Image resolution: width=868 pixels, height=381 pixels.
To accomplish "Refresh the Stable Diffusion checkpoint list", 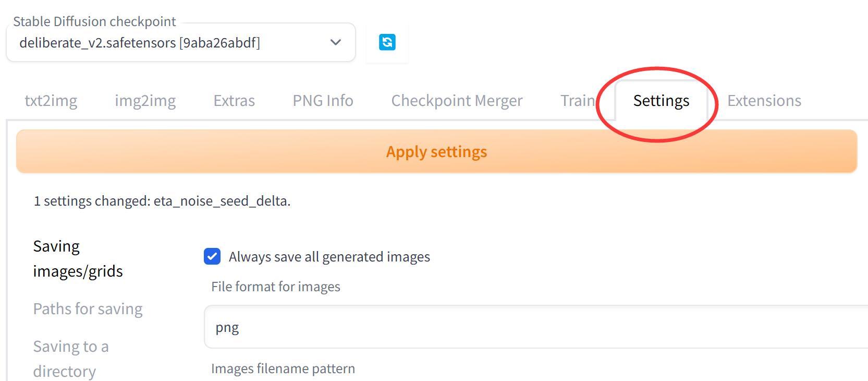I will 387,42.
